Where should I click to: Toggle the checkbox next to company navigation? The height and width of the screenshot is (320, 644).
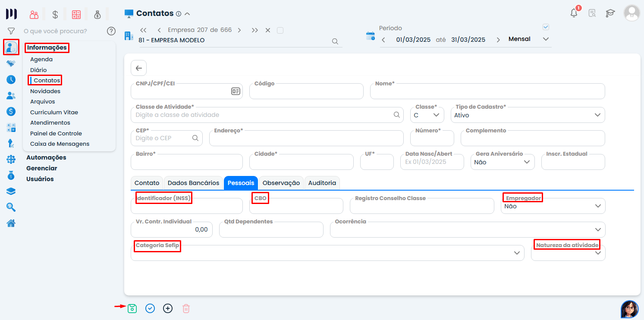[x=280, y=30]
